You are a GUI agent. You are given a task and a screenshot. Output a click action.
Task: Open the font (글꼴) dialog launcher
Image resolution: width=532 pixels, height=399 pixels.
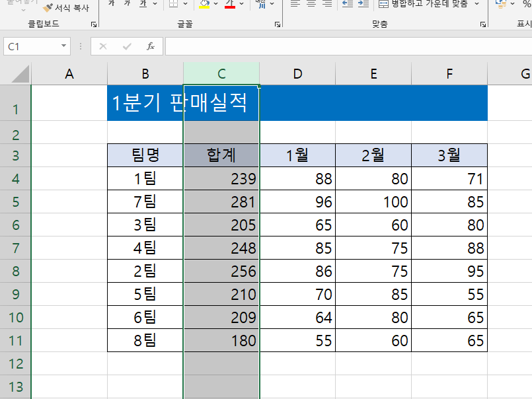tap(278, 24)
